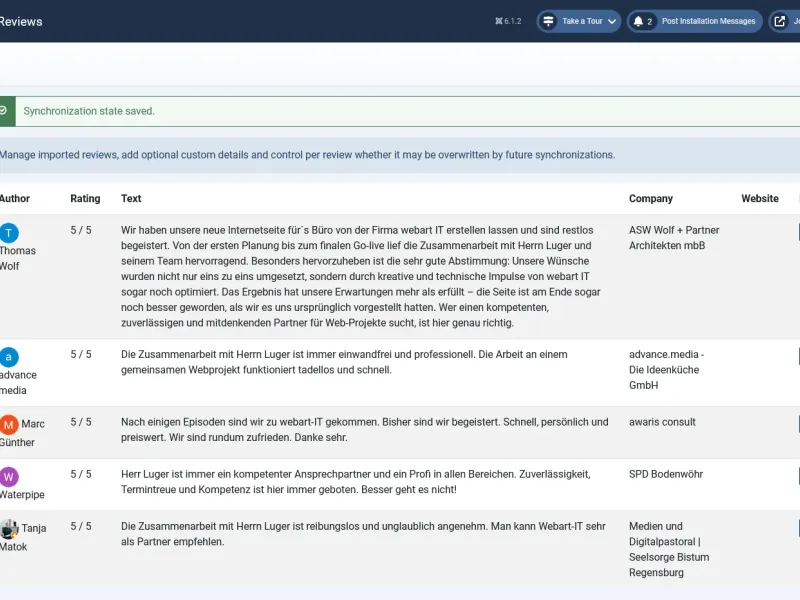Click the Rating column header
The width and height of the screenshot is (800, 600).
click(x=85, y=198)
